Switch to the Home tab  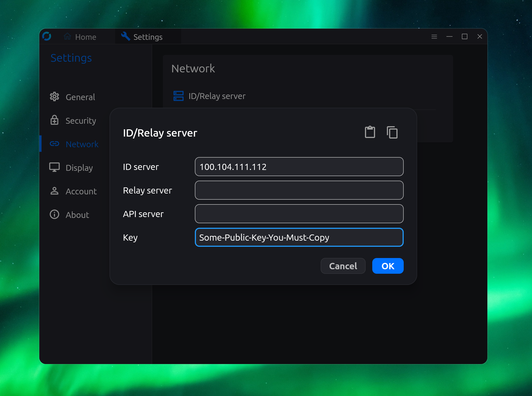(x=80, y=37)
